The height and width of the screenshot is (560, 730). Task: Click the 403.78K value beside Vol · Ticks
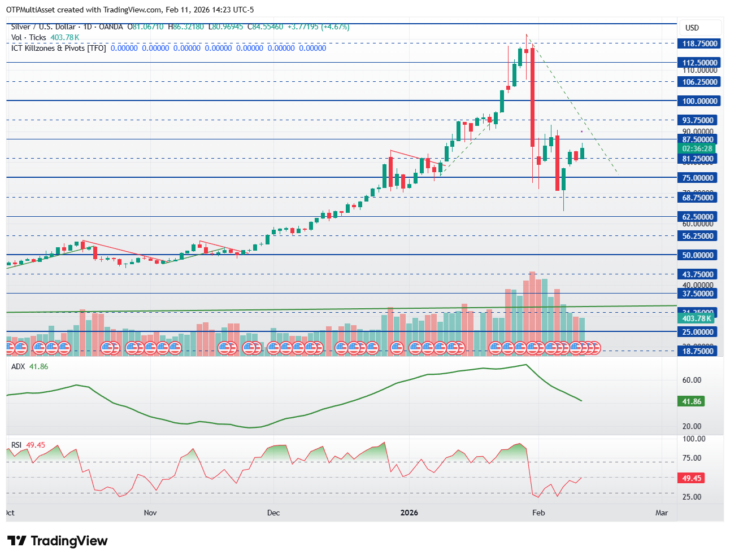click(x=65, y=37)
